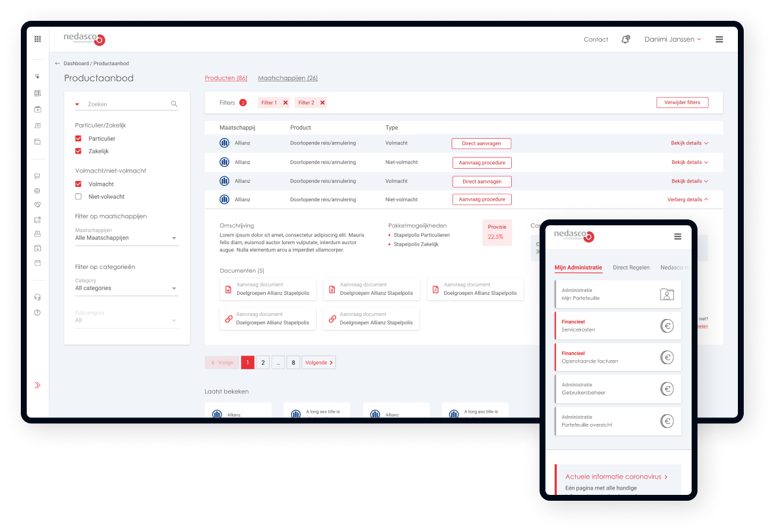Image resolution: width=775 pixels, height=532 pixels.
Task: Expand Bekijk details for first Allianz row
Action: (690, 143)
